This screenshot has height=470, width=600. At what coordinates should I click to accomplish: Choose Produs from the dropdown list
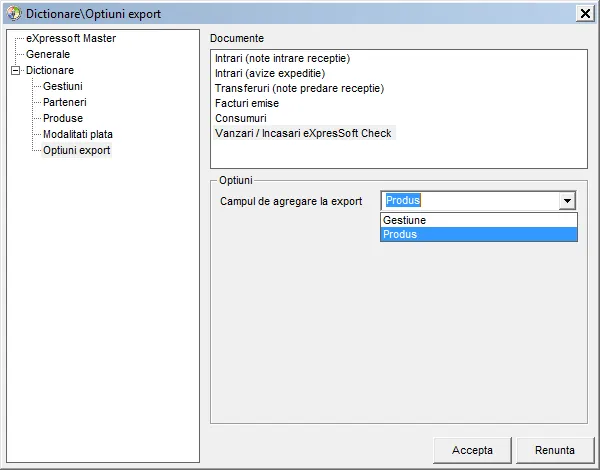(x=479, y=234)
